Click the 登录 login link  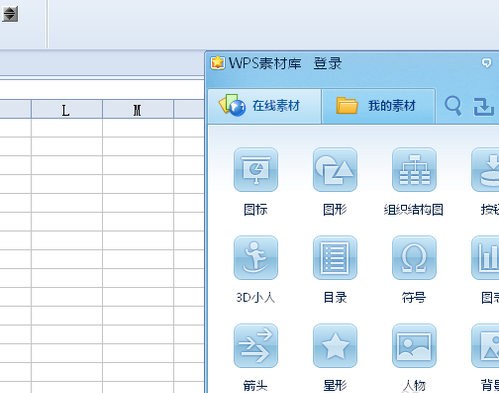click(328, 63)
